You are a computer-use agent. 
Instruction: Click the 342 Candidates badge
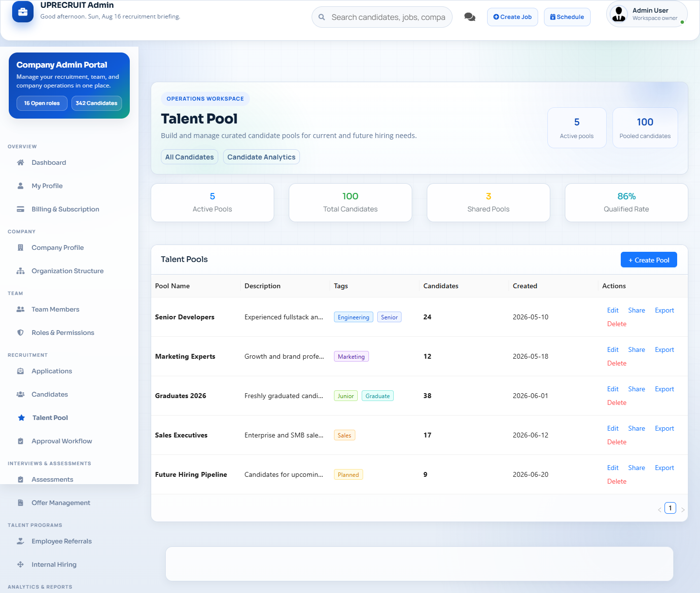[x=97, y=103]
